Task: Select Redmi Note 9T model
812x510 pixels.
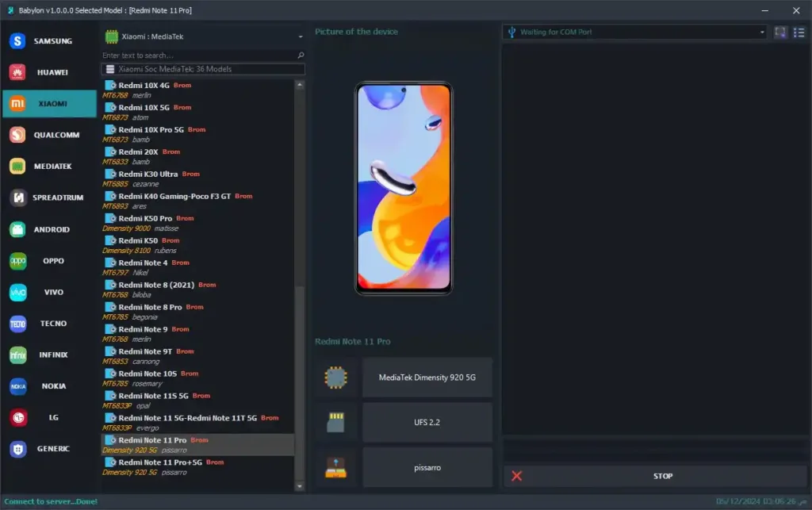Action: tap(197, 356)
